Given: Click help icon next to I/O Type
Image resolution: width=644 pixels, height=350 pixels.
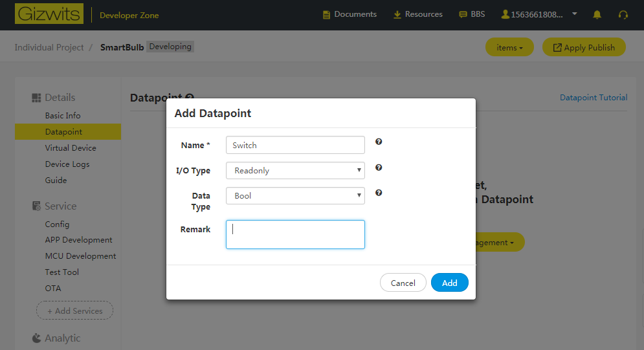Looking at the screenshot, I should coord(379,168).
